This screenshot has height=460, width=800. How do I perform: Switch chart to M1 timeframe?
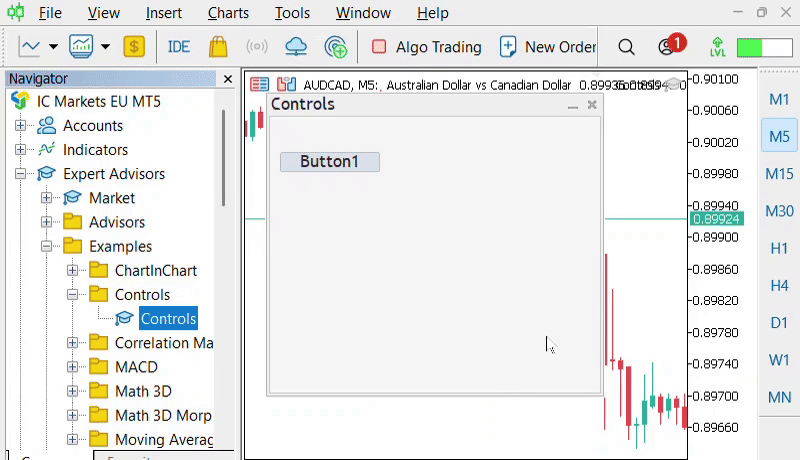[x=779, y=99]
